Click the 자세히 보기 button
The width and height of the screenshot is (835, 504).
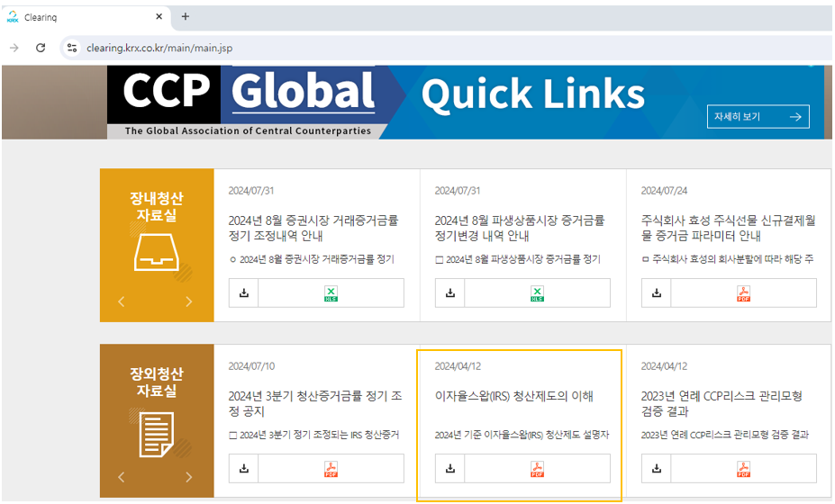758,117
